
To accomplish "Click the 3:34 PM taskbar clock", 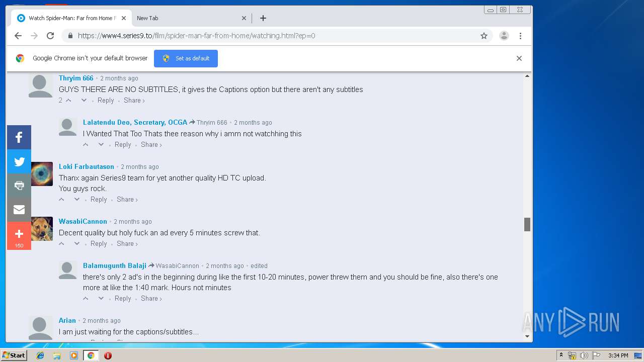I will point(618,355).
